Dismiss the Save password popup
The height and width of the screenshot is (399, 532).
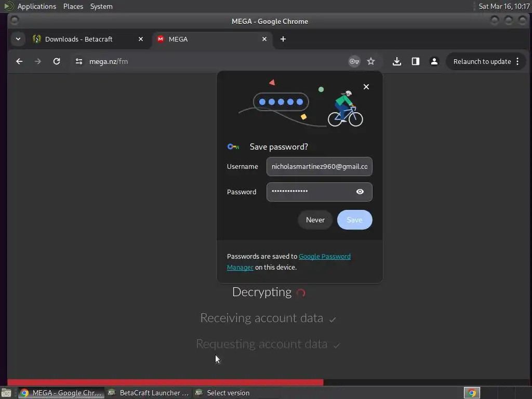pos(366,87)
